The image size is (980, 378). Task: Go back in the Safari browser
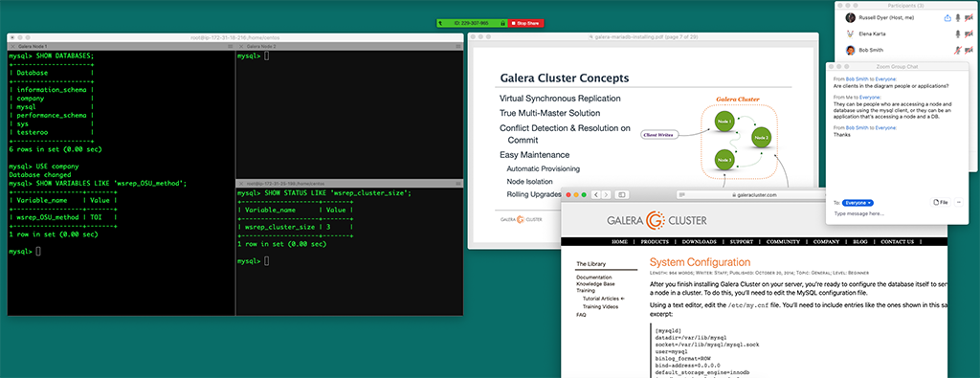(x=596, y=195)
